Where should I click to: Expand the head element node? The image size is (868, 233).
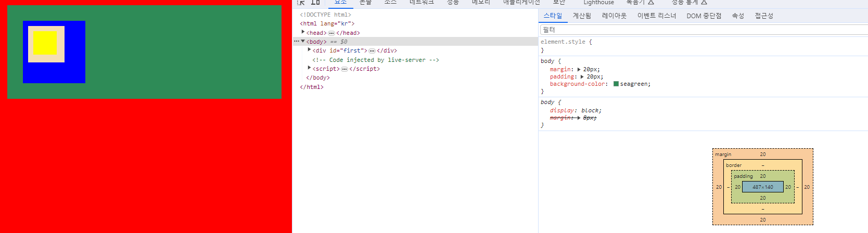[303, 32]
